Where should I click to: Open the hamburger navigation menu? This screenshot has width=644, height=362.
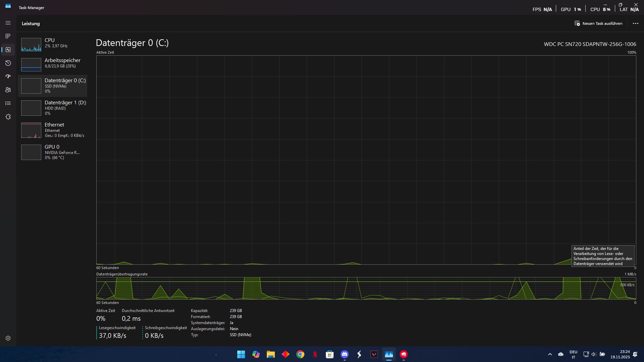(x=8, y=23)
